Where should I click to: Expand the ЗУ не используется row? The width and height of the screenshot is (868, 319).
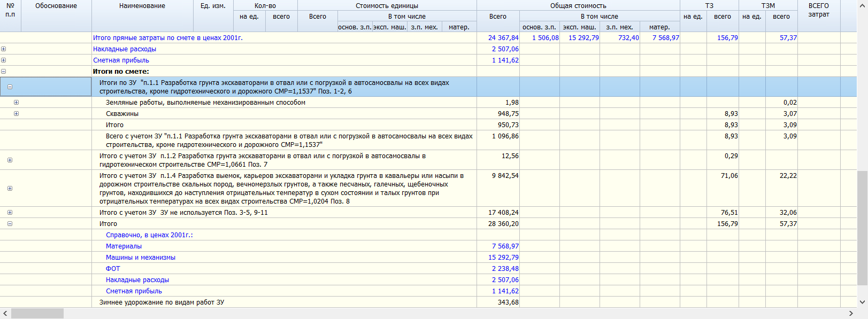click(x=10, y=213)
